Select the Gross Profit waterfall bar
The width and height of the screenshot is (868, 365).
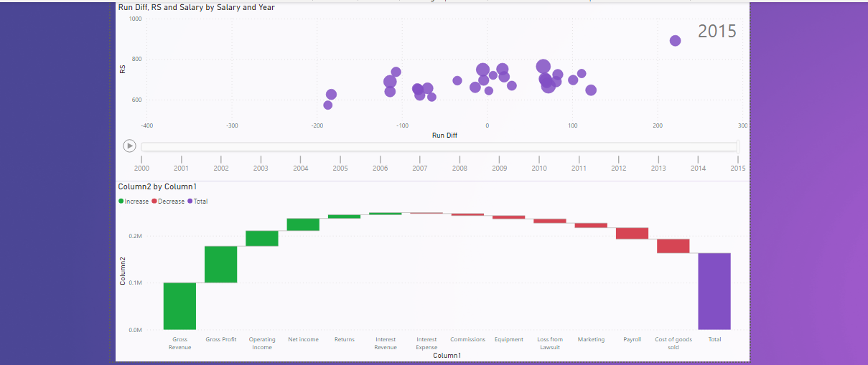(220, 265)
